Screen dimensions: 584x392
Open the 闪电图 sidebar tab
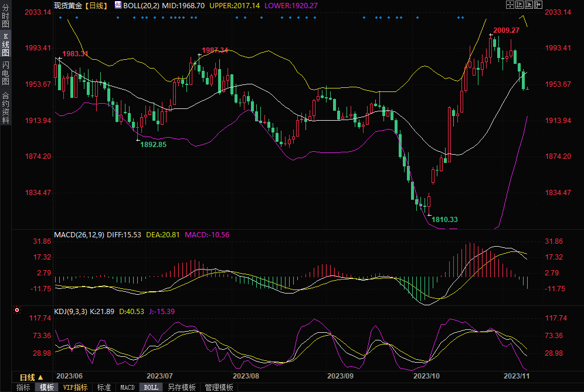coord(5,72)
